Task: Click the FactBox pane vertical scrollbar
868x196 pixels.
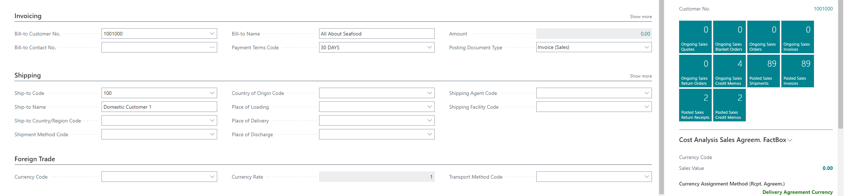Action: tap(840, 65)
